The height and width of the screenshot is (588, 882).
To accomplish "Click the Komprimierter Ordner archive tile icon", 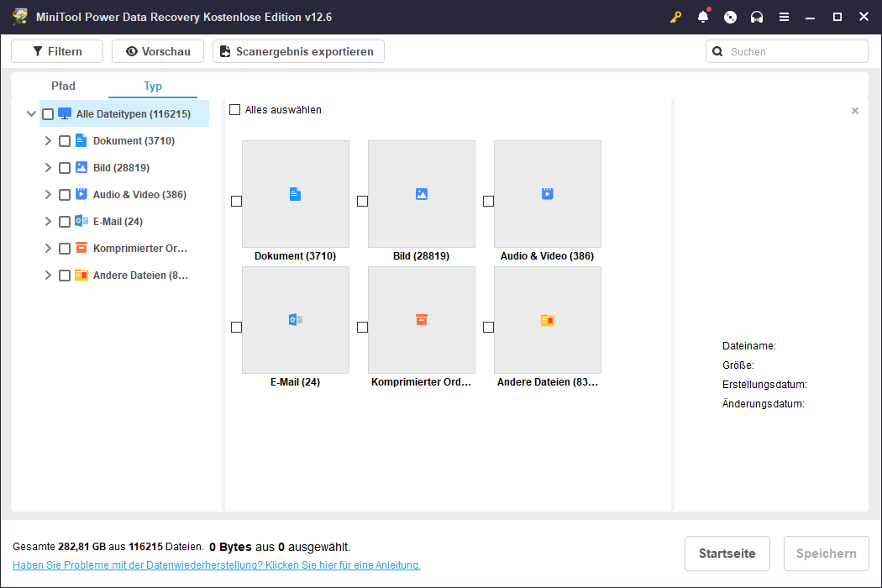I will [421, 320].
